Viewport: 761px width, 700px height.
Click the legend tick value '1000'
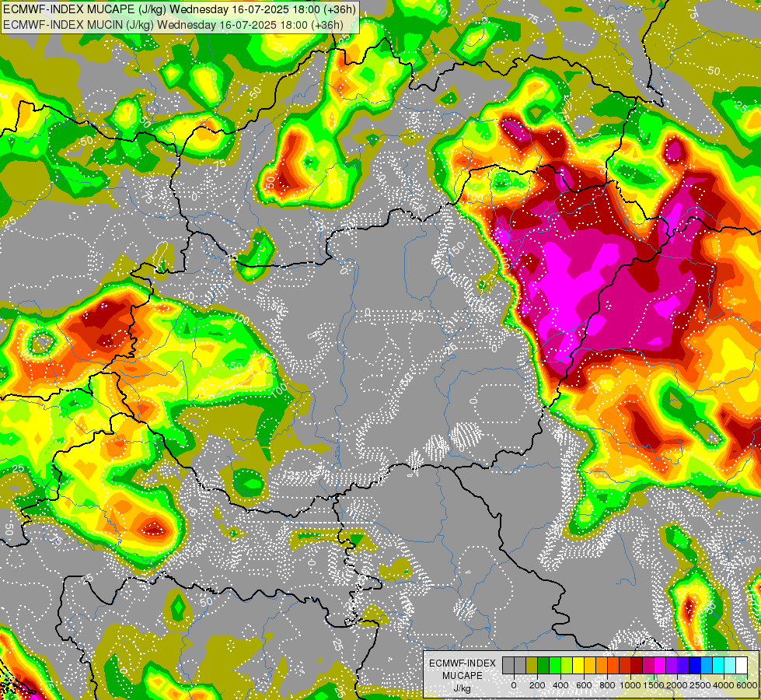pos(631,685)
